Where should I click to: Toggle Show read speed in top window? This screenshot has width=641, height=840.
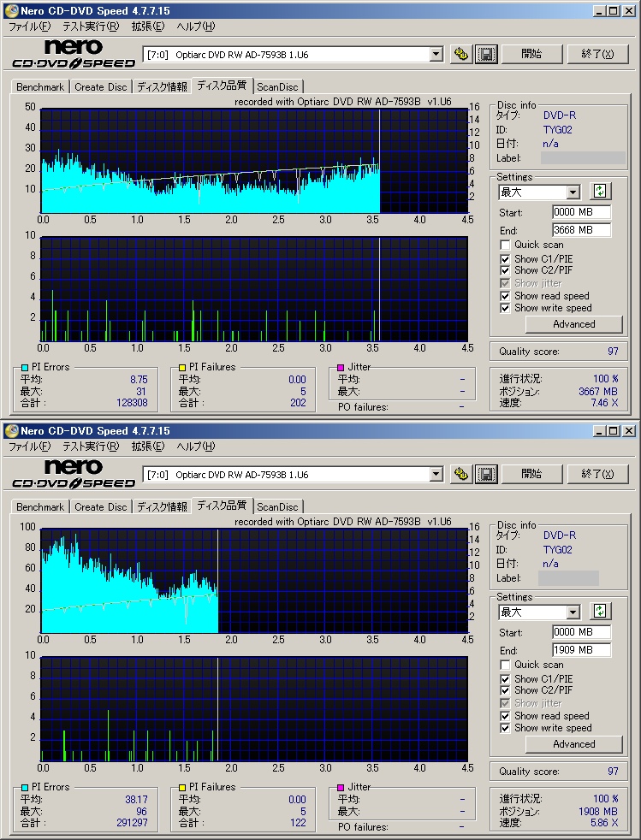[x=505, y=296]
